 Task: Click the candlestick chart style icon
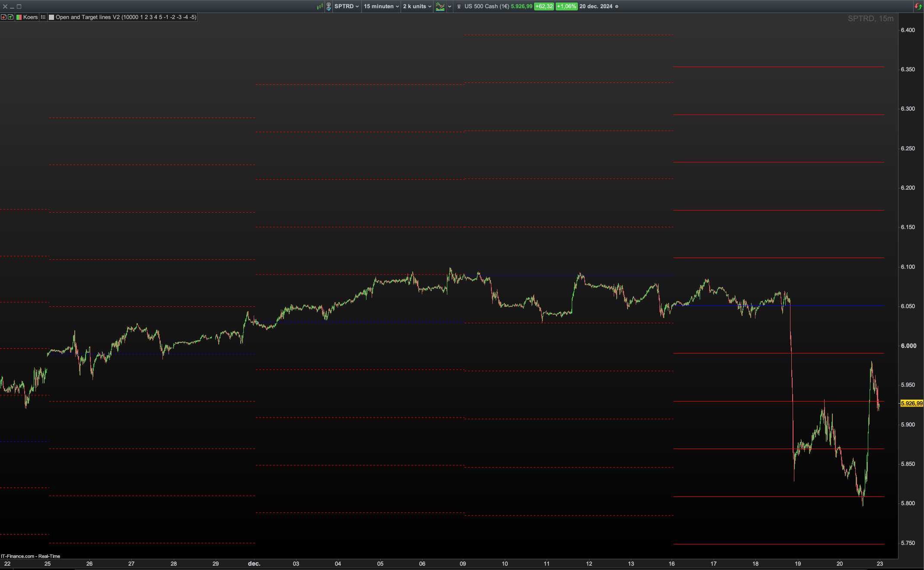tap(320, 6)
